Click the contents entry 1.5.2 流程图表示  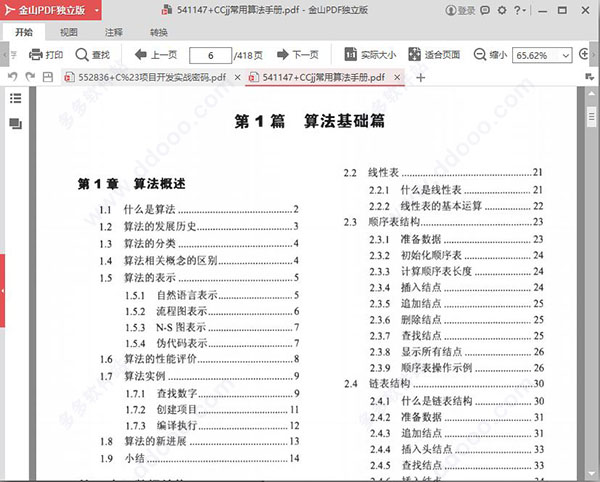coord(212,311)
